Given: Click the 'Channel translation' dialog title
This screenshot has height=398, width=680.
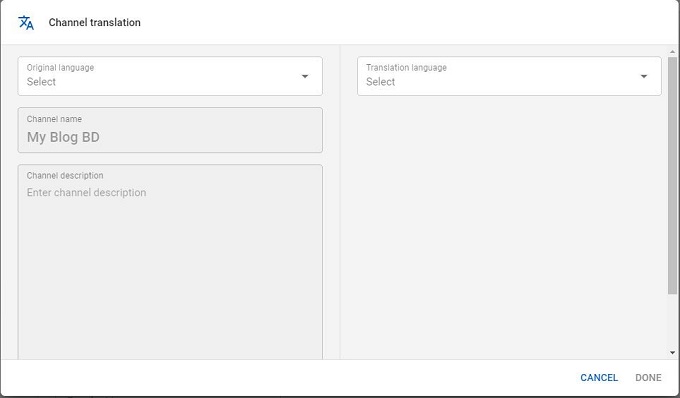Looking at the screenshot, I should [x=95, y=23].
